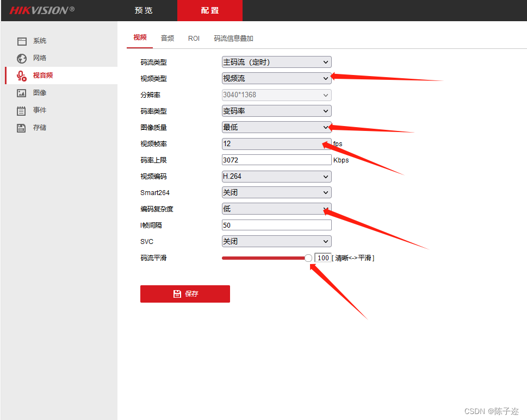The height and width of the screenshot is (420, 527).
Task: Click the HIKVISION logo
Action: pos(42,10)
